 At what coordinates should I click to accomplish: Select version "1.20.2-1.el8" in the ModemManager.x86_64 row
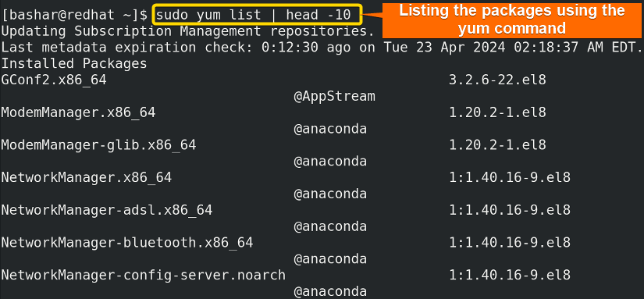click(497, 112)
